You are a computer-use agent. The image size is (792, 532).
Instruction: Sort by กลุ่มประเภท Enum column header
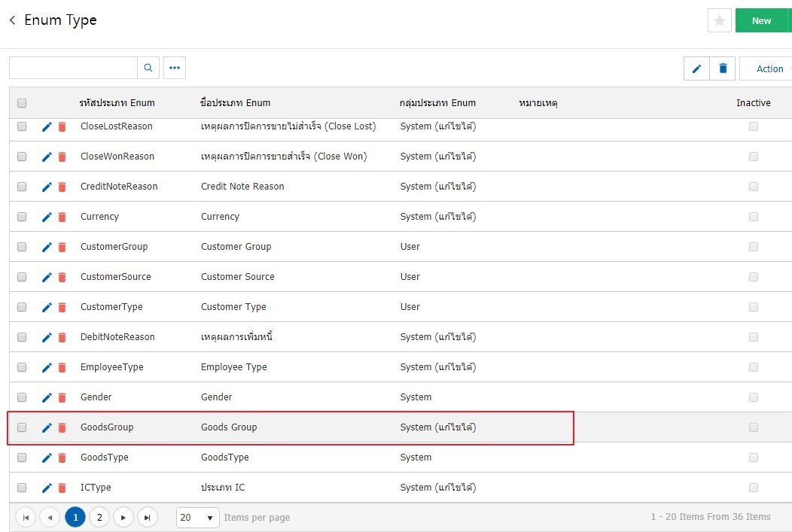[437, 103]
